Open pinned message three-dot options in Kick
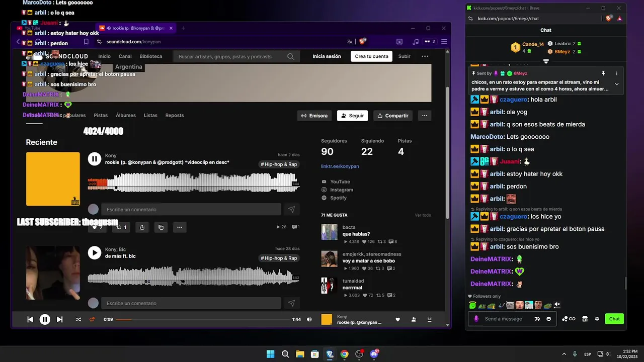Viewport: 644px width, 362px height. 617,73
